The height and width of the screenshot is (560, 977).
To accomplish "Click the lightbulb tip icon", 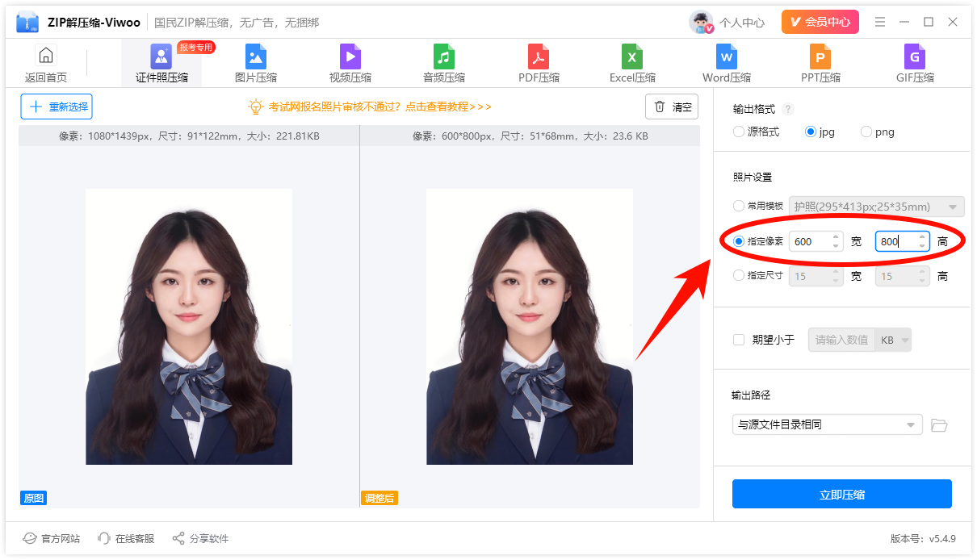I will (256, 107).
